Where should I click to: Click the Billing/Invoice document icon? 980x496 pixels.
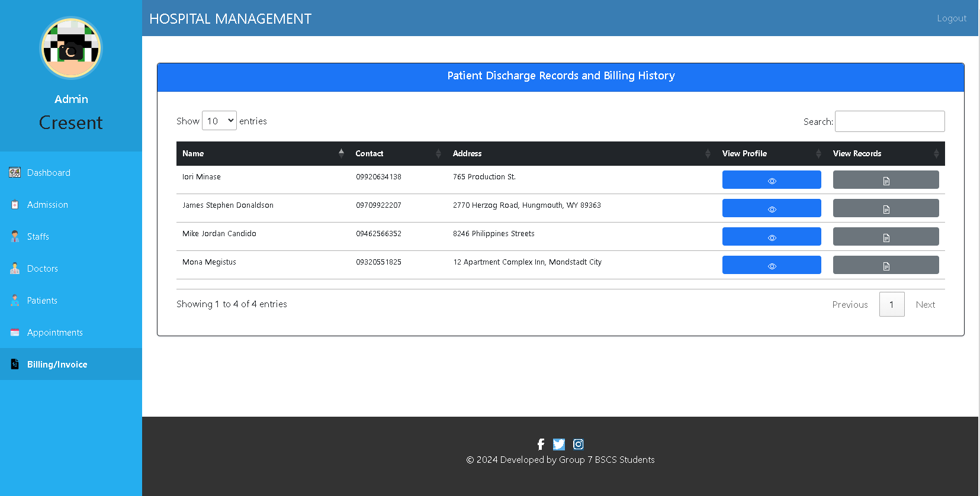point(15,365)
